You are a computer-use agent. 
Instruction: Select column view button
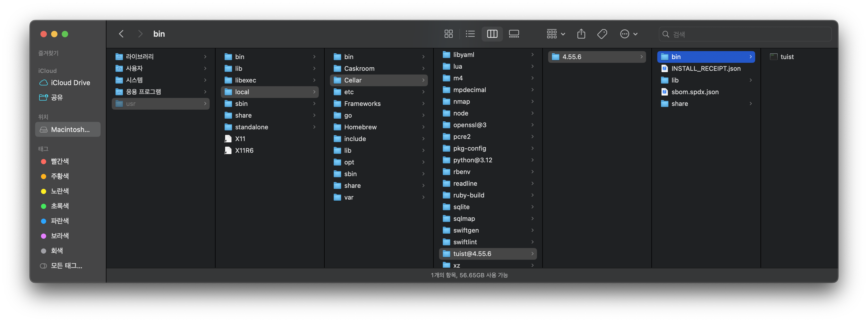click(492, 34)
